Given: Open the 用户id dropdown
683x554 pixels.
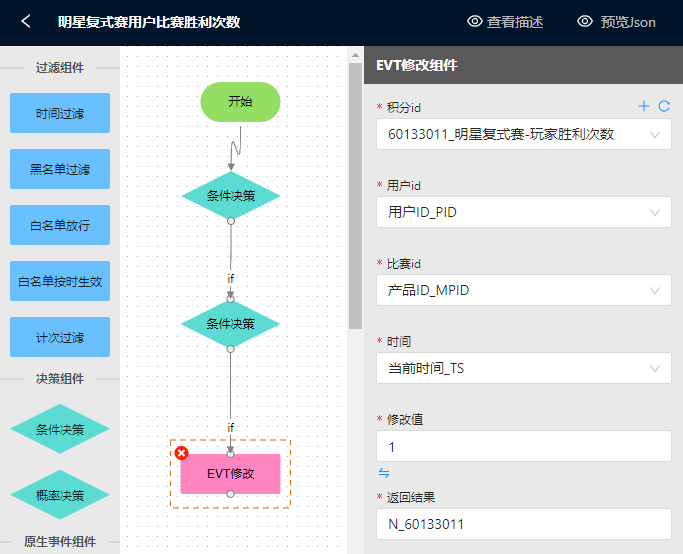Looking at the screenshot, I should 523,212.
